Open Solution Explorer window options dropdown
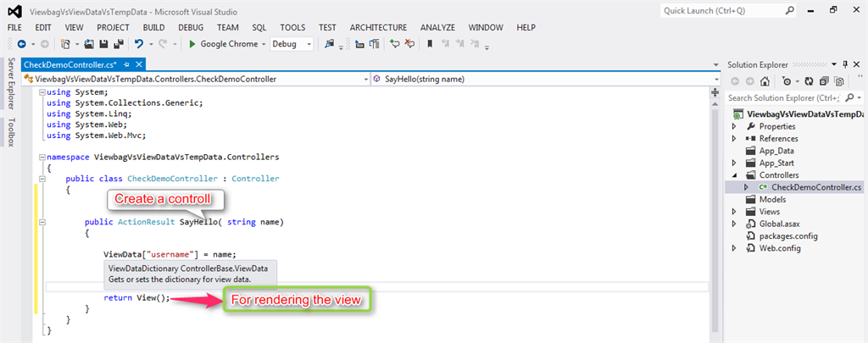The image size is (868, 343). tap(835, 64)
